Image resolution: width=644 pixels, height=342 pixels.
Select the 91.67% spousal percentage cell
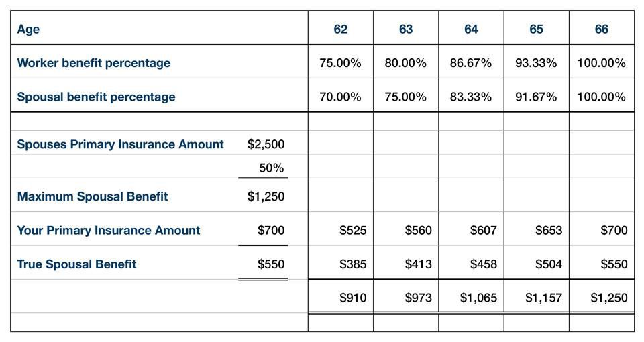click(x=536, y=97)
